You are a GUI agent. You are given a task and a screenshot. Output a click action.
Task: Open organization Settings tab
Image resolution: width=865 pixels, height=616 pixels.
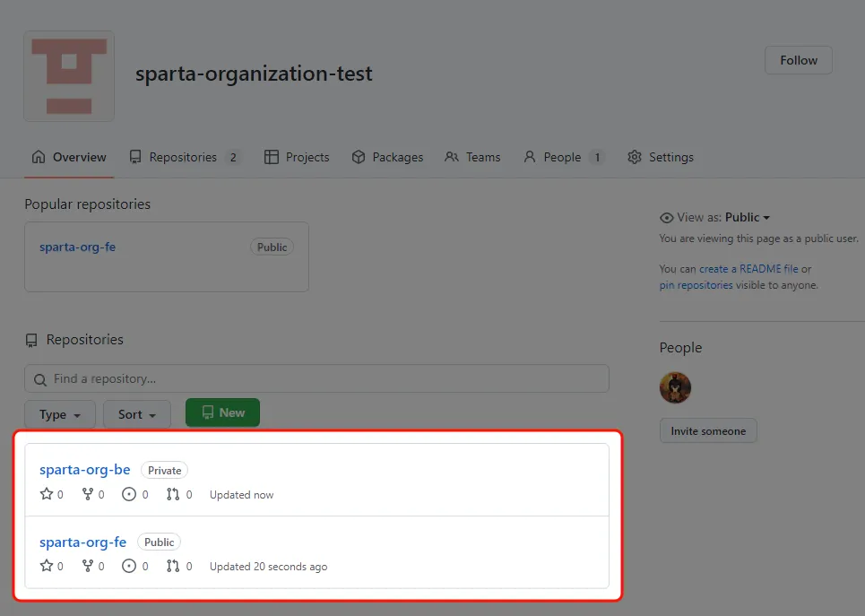(x=661, y=157)
